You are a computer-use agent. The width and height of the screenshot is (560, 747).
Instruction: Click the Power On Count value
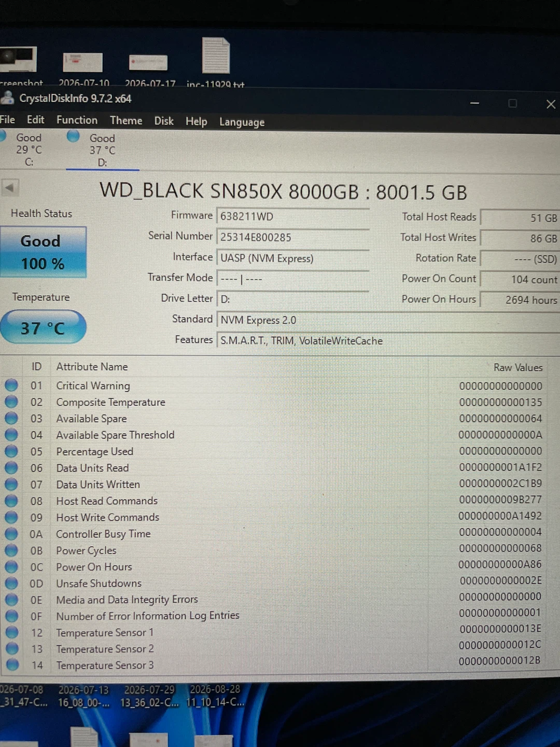click(520, 279)
